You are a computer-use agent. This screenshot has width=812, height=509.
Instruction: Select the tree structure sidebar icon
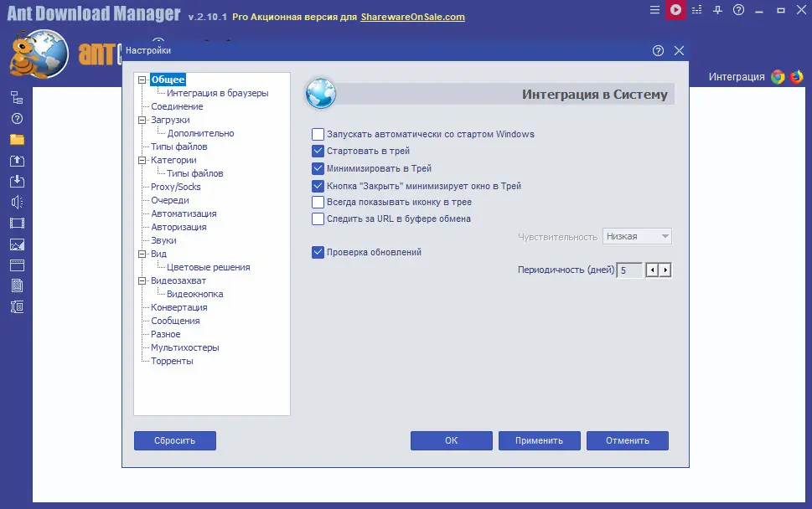point(17,98)
